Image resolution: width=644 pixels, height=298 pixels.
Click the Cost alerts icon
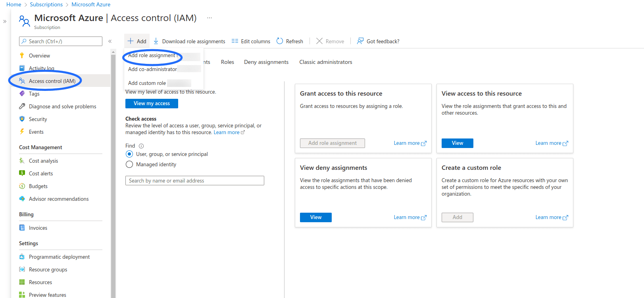22,173
